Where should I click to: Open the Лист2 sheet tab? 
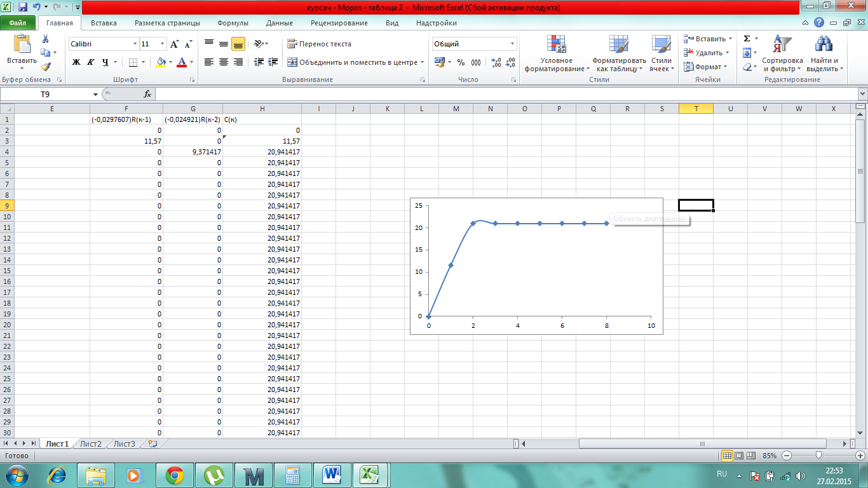[x=91, y=444]
